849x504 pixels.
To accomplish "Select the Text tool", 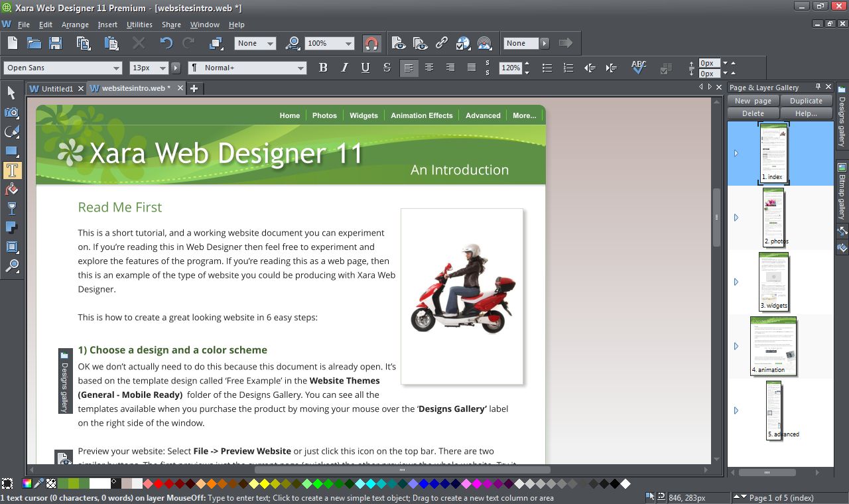I will coord(11,170).
